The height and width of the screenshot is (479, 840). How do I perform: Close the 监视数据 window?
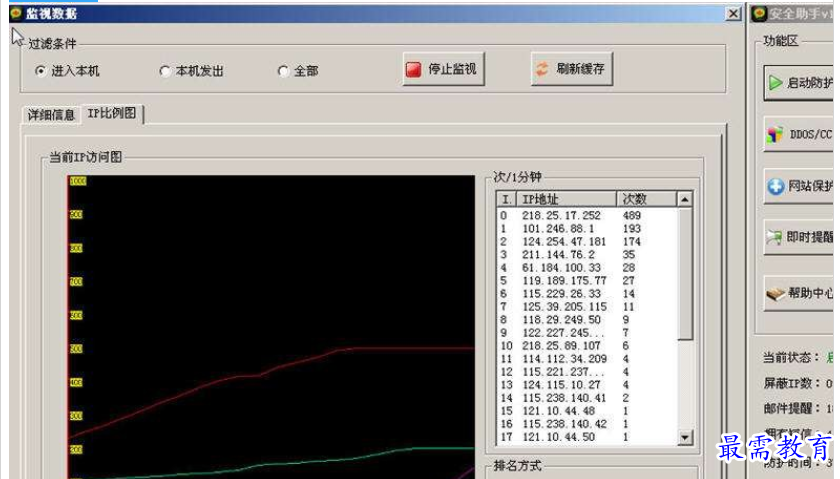[733, 13]
